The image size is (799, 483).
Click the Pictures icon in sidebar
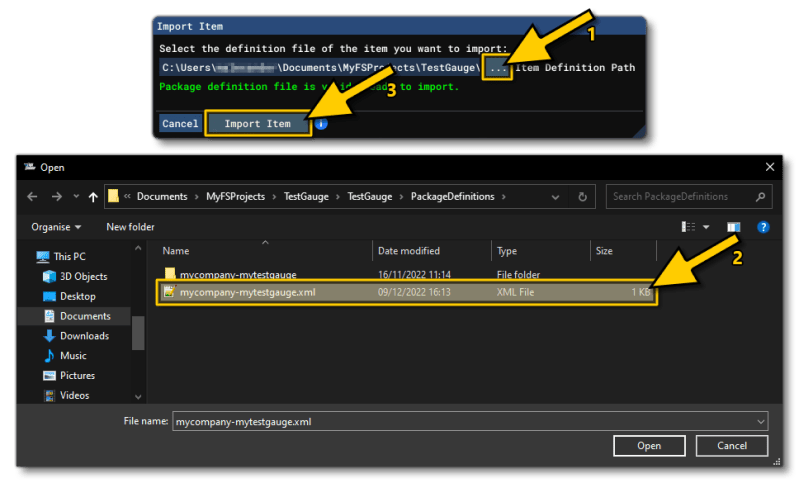(x=49, y=376)
